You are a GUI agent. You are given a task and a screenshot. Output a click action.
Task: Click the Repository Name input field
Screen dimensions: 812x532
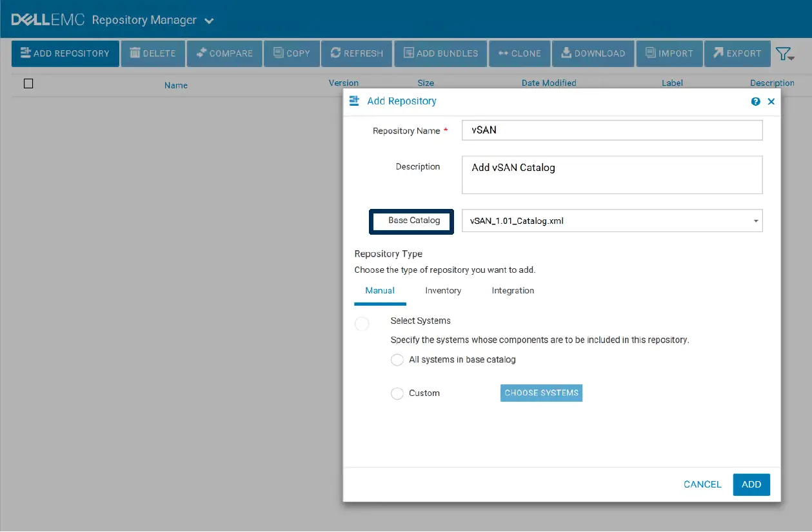[612, 130]
